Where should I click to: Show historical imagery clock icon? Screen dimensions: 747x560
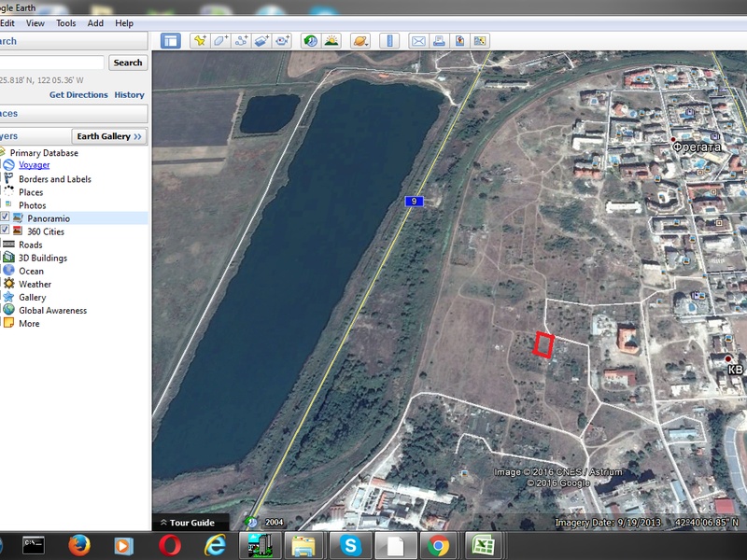click(309, 41)
